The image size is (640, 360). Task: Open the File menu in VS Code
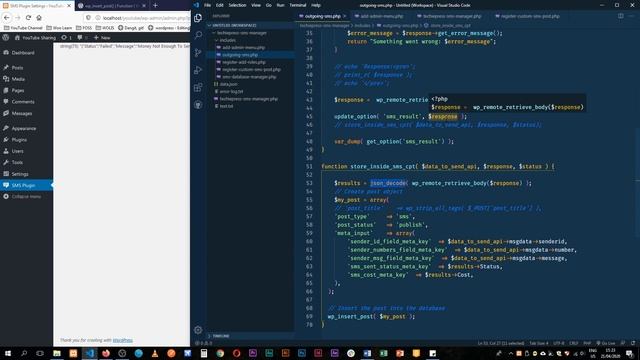pyautogui.click(x=207, y=5)
